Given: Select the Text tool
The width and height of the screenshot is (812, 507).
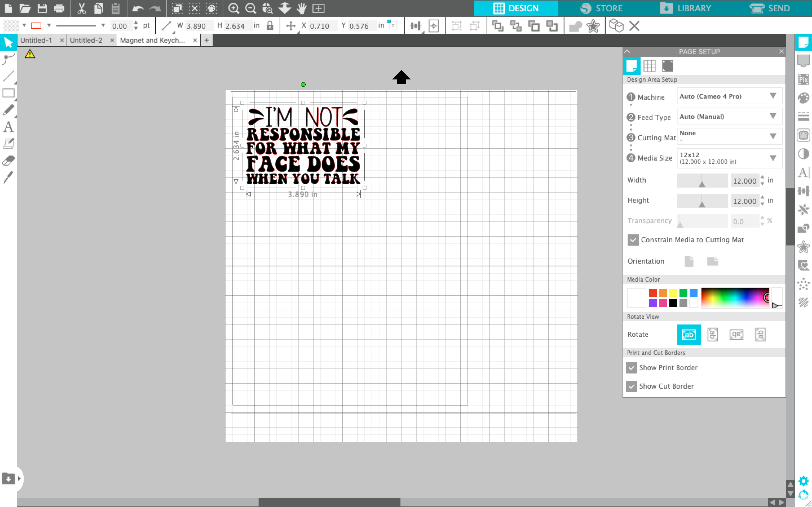Looking at the screenshot, I should (x=8, y=127).
